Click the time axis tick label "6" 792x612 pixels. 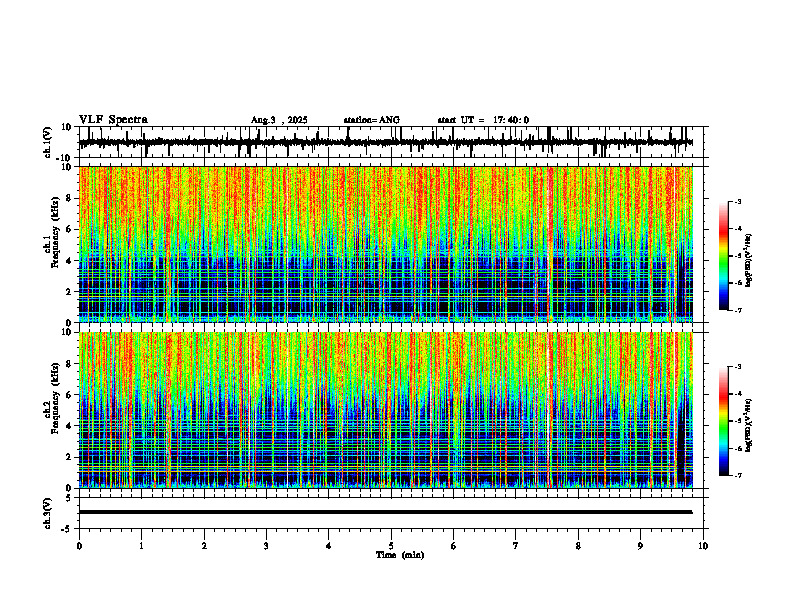pos(454,546)
